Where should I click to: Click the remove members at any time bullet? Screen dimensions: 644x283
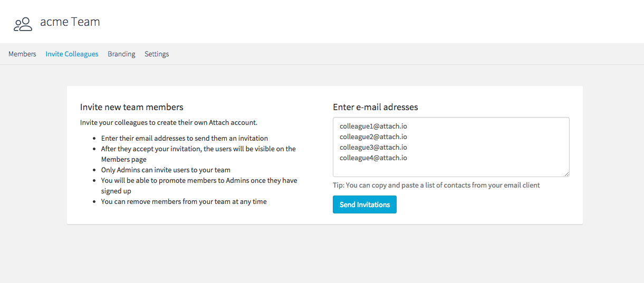(x=184, y=201)
